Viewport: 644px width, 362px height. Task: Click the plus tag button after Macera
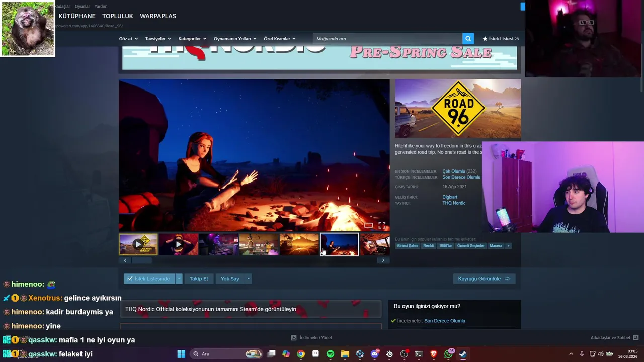point(508,246)
